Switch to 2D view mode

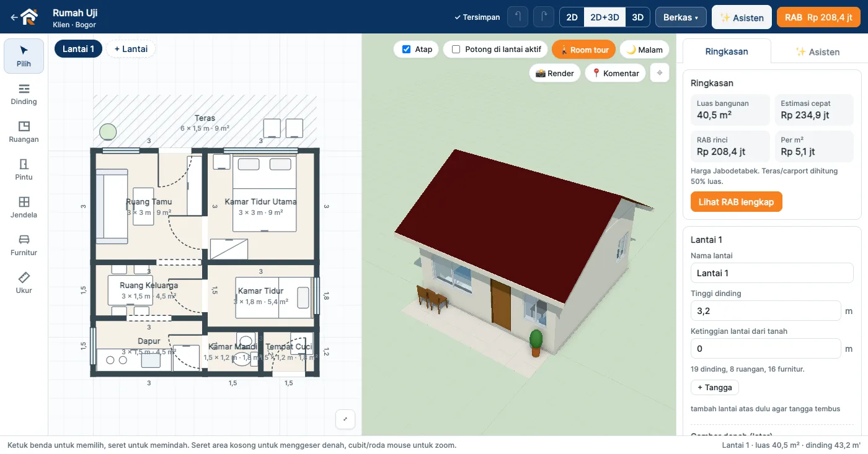pos(572,17)
